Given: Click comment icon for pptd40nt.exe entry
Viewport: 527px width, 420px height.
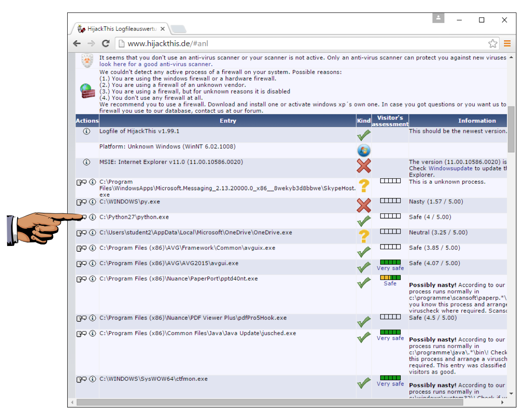Looking at the screenshot, I should (x=81, y=280).
